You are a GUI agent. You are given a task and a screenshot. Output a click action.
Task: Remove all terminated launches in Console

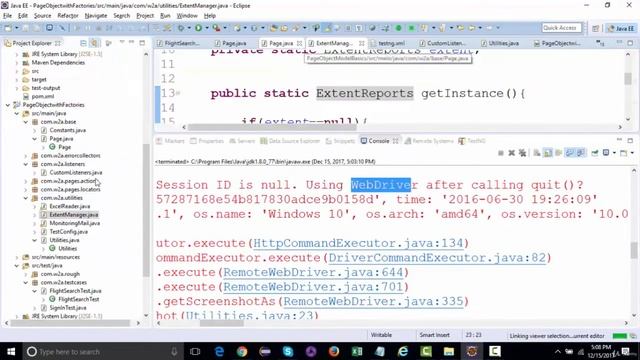click(522, 153)
